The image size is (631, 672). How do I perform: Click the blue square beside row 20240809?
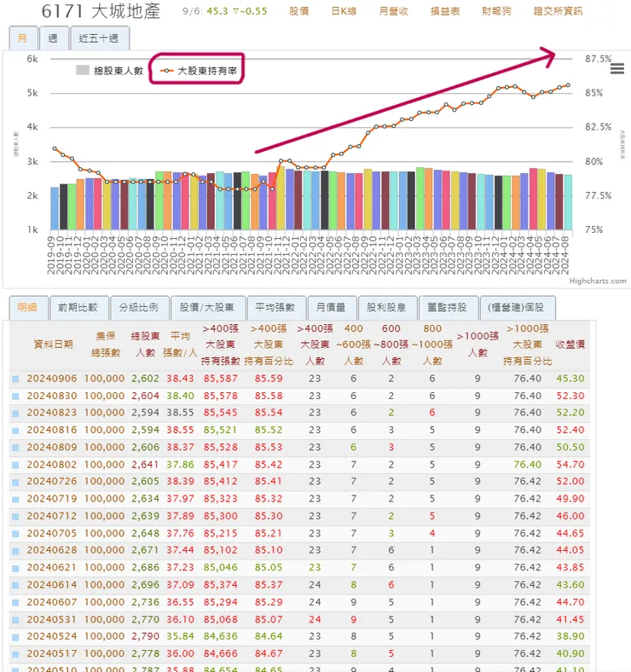[x=16, y=448]
